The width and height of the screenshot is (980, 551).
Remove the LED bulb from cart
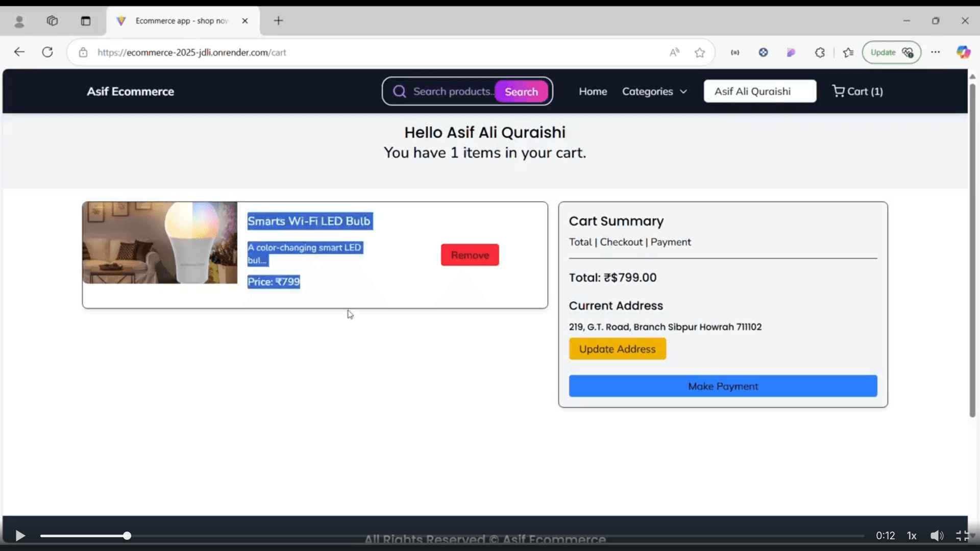tap(470, 255)
